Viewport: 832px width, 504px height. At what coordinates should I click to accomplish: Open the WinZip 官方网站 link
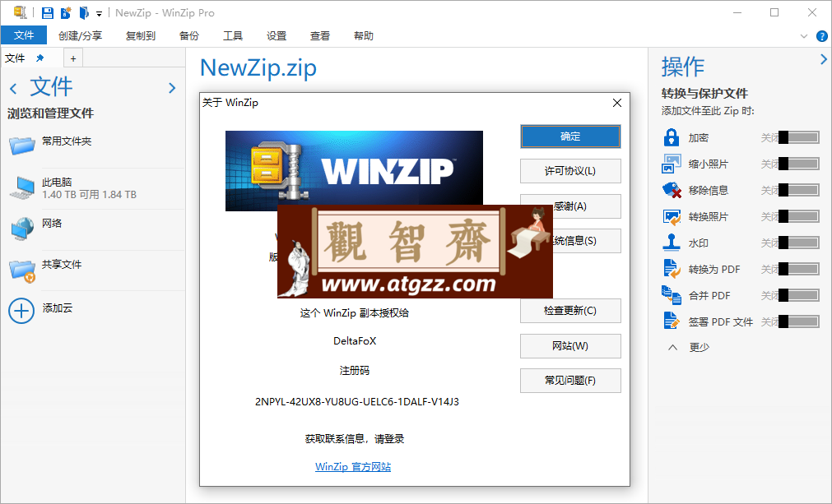353,467
